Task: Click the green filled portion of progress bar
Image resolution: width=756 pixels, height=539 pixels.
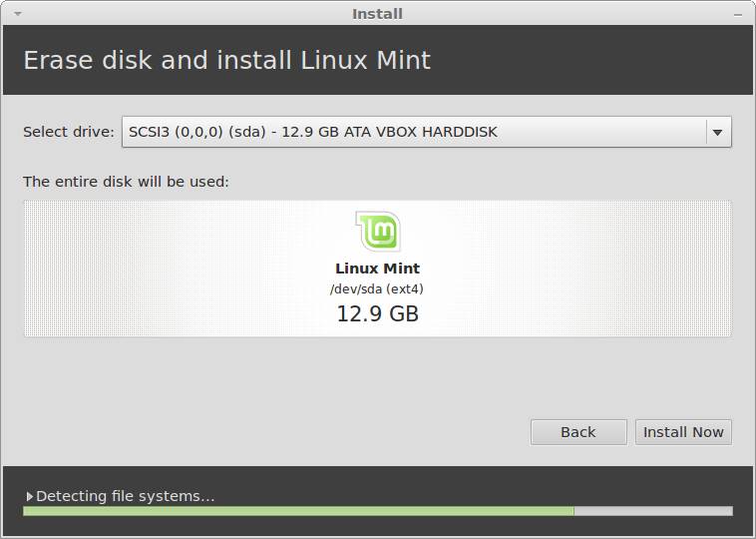Action: pyautogui.click(x=297, y=511)
